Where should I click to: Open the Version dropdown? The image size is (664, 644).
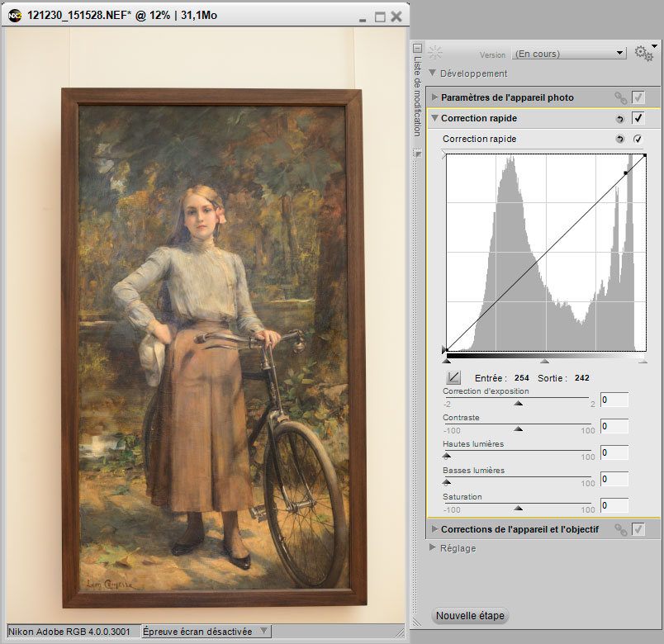tap(569, 54)
